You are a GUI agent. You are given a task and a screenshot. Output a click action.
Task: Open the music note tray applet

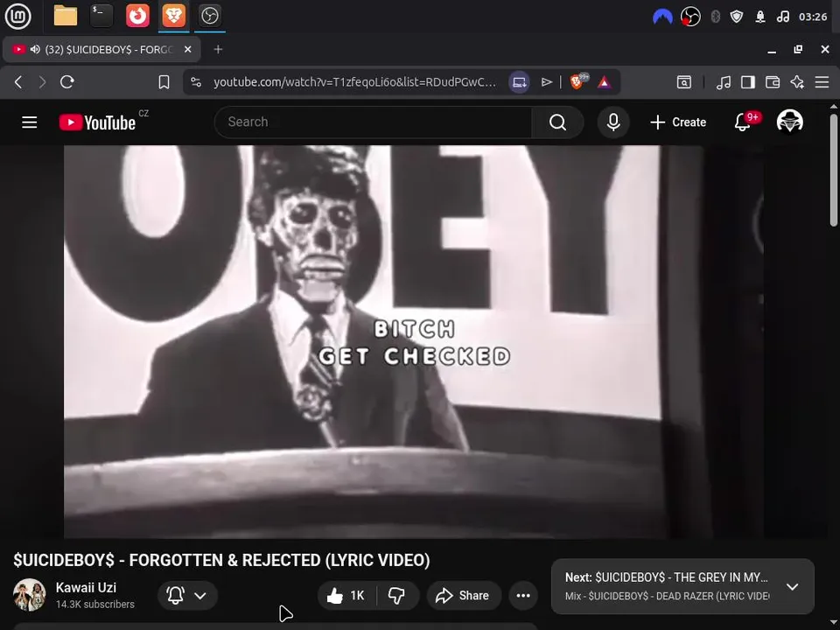pos(782,17)
